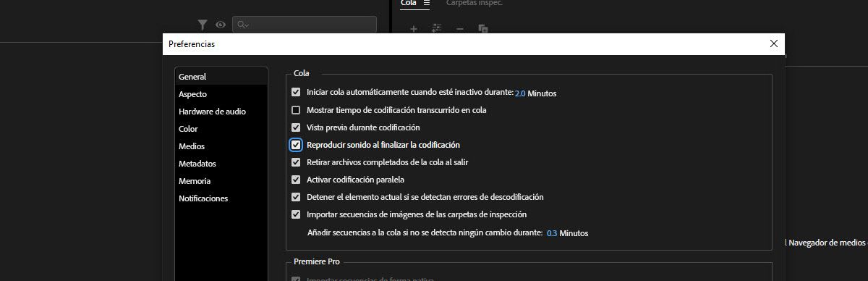Toggle Importar secuencias de imágenes checkbox
This screenshot has height=281, width=868.
[x=296, y=214]
